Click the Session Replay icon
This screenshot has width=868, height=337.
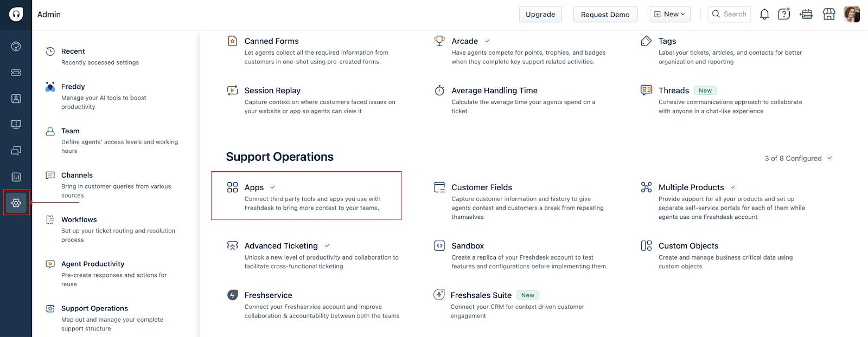click(x=232, y=90)
